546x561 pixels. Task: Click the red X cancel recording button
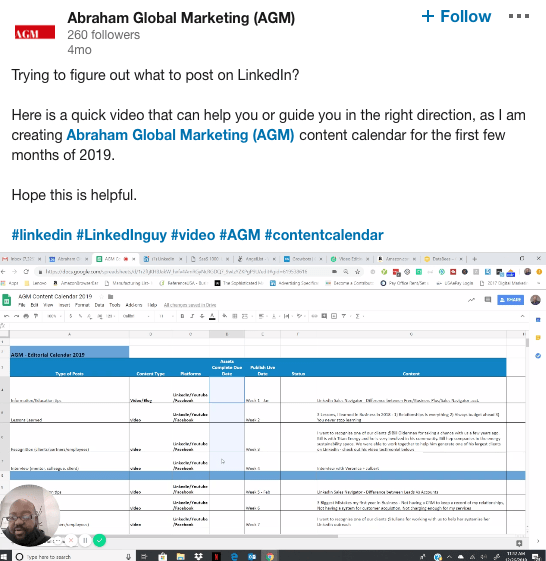[x=71, y=540]
